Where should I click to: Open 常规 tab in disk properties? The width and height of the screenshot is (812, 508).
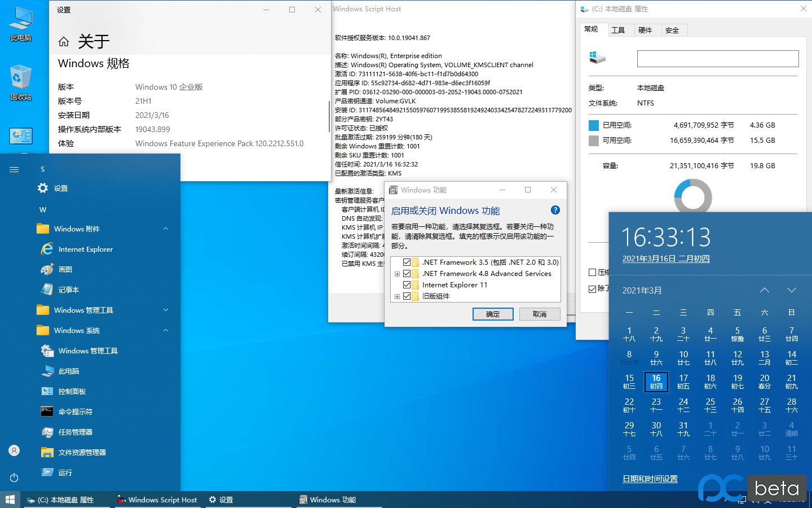[592, 29]
